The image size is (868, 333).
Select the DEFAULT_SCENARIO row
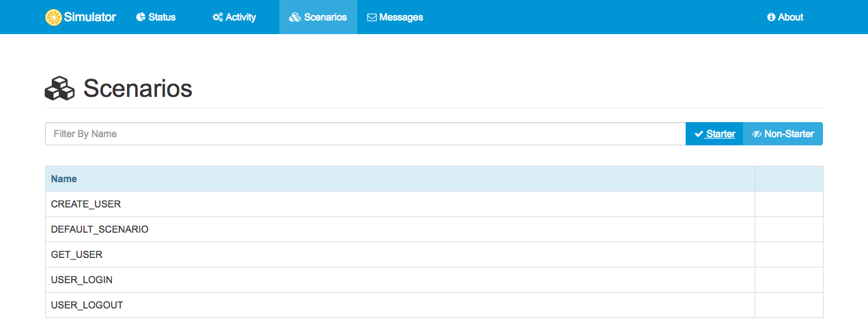tap(100, 229)
